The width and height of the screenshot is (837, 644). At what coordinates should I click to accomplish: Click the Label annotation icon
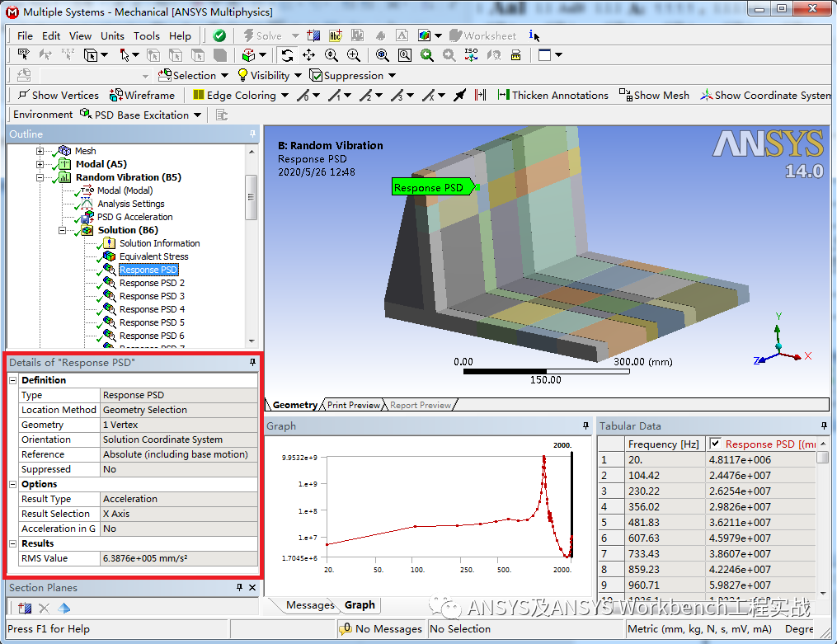pos(402,35)
